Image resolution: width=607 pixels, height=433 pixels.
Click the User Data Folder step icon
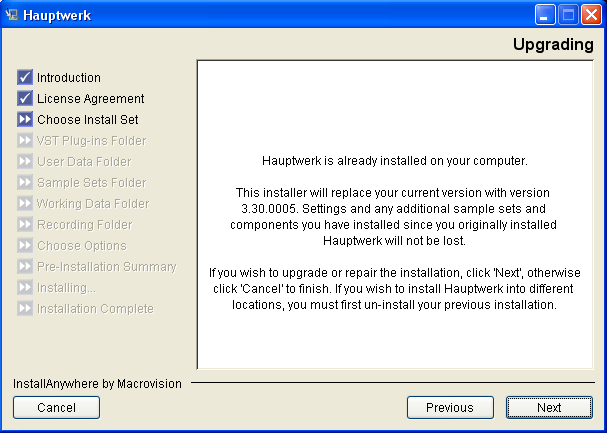click(x=25, y=161)
